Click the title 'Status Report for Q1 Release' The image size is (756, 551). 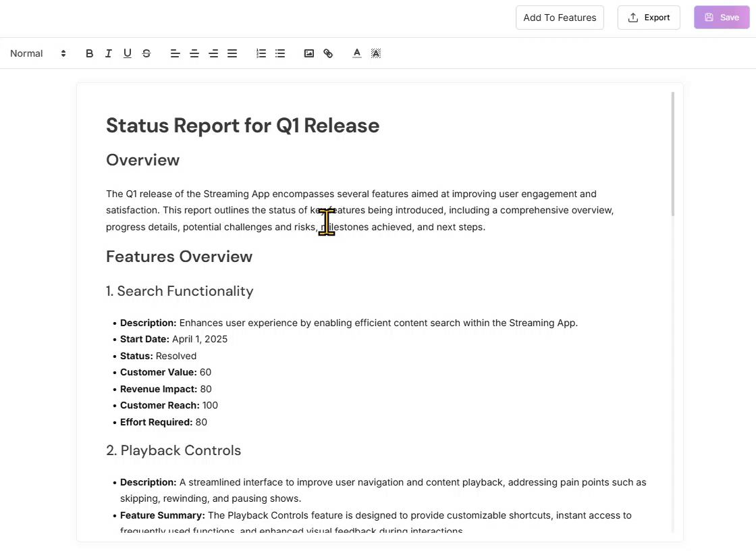[x=242, y=126]
